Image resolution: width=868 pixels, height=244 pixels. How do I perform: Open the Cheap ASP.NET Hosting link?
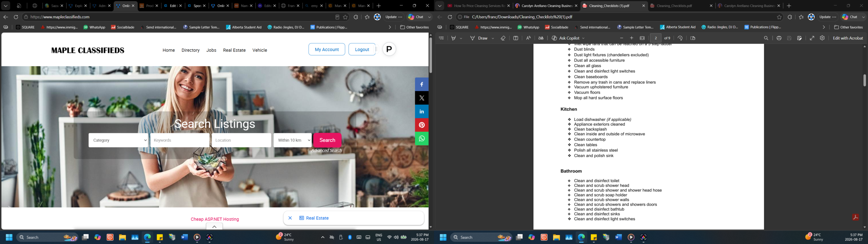pyautogui.click(x=215, y=219)
